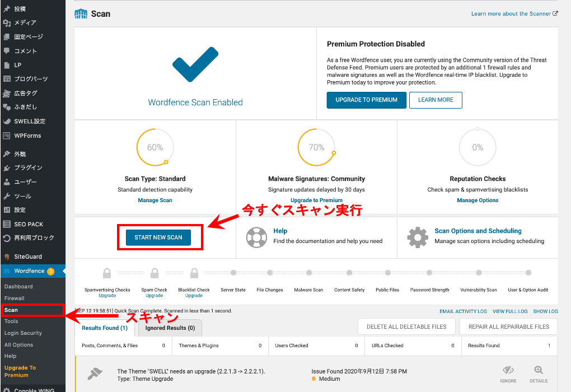Open Learn more about the Scanner link
Image resolution: width=571 pixels, height=392 pixels.
(514, 14)
